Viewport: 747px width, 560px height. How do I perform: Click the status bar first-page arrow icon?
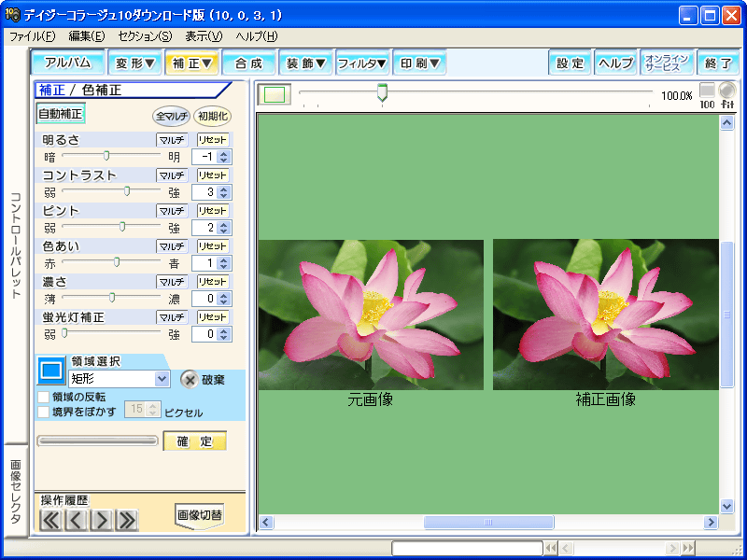(551, 548)
